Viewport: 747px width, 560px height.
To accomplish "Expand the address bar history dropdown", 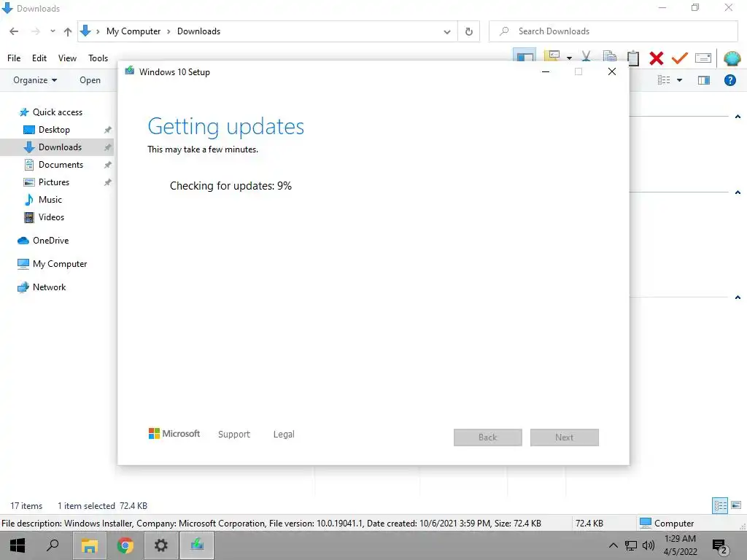I will coord(447,32).
